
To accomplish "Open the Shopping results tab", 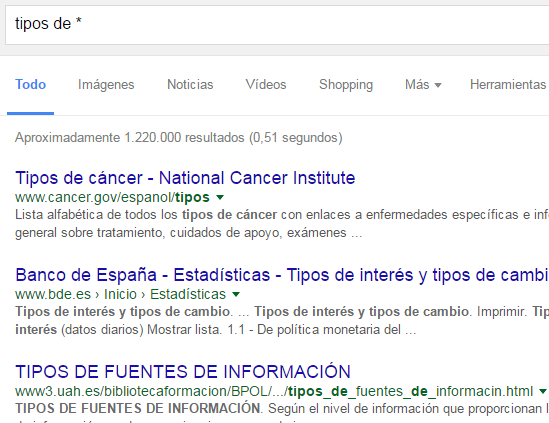I will coord(346,85).
